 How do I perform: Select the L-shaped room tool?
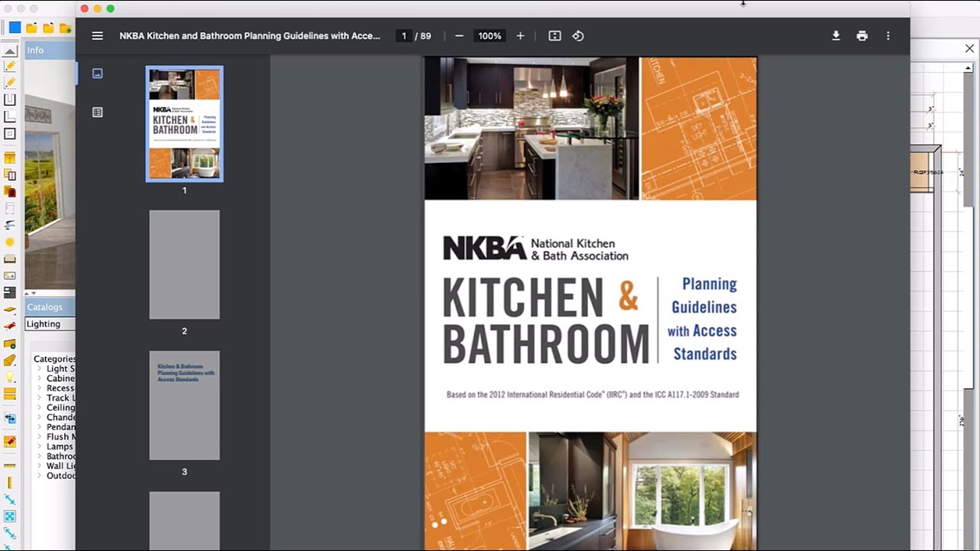click(10, 117)
